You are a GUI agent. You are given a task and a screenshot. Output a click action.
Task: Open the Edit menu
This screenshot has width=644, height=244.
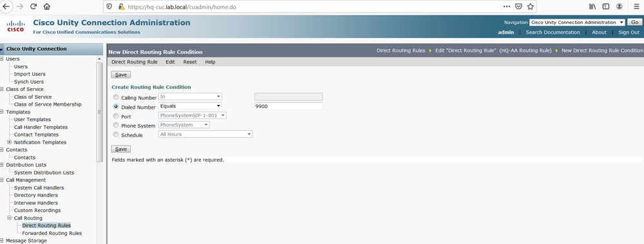pos(170,62)
